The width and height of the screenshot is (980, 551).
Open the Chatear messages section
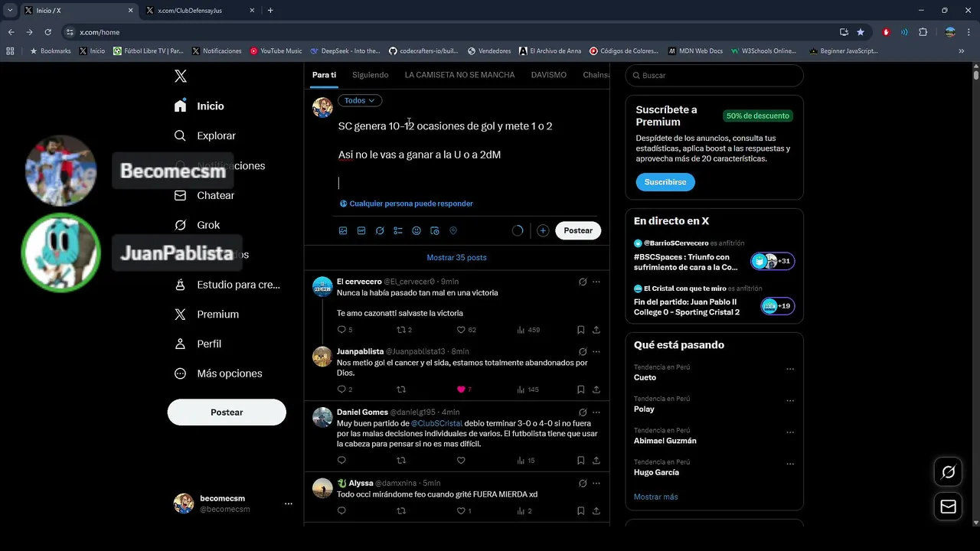pos(204,195)
